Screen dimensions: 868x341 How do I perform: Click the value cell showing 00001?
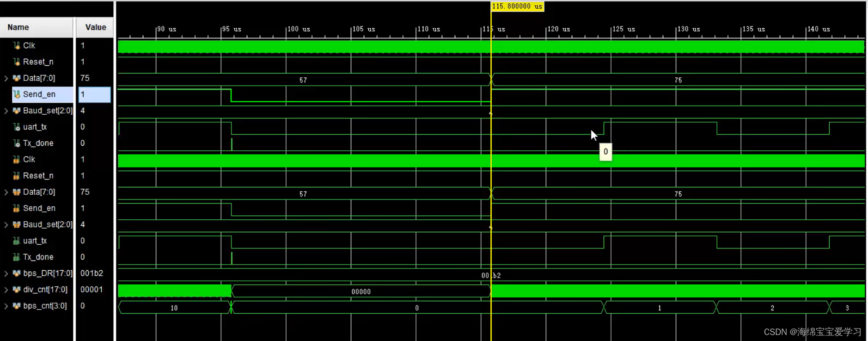(92, 290)
